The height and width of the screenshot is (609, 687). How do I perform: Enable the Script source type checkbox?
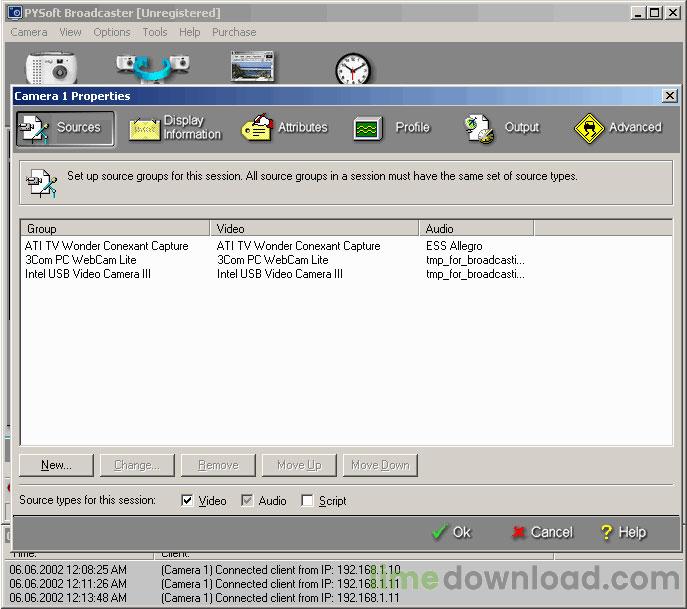tap(307, 501)
